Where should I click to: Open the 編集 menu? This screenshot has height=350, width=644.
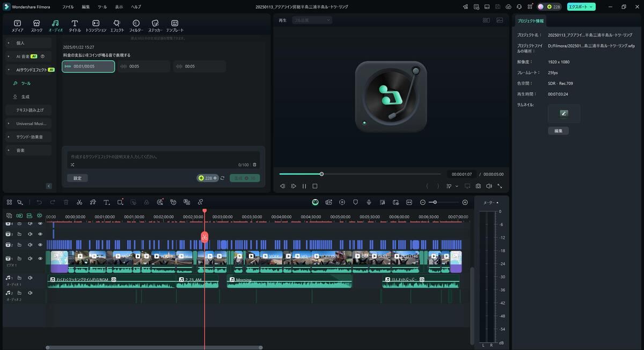(86, 7)
